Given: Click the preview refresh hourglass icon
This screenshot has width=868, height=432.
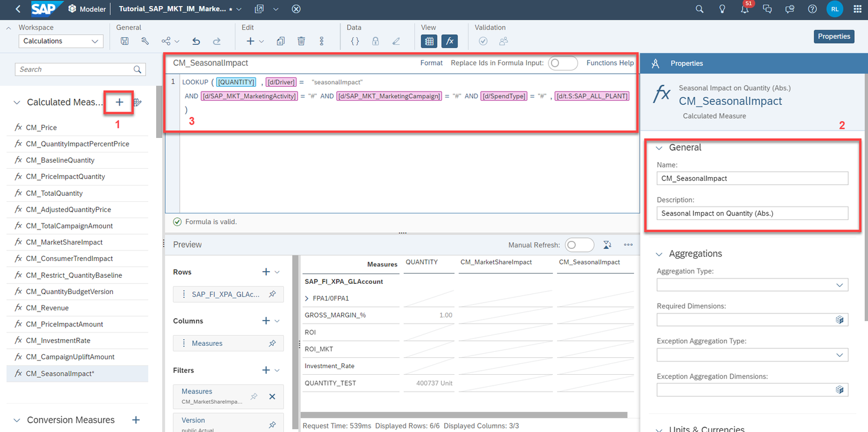Looking at the screenshot, I should tap(608, 245).
